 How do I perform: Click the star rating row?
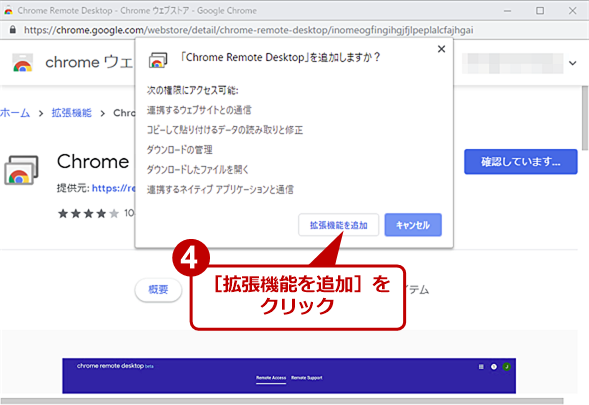tap(88, 213)
